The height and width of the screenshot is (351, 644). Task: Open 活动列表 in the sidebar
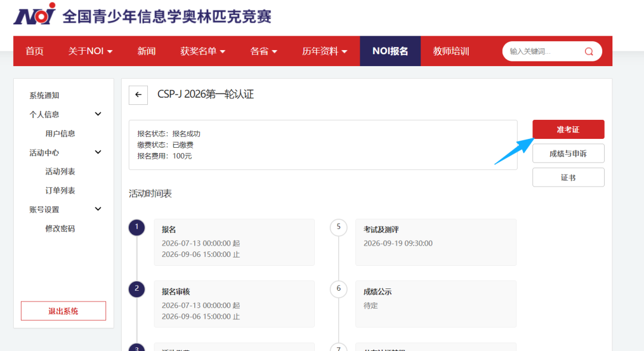click(x=60, y=171)
